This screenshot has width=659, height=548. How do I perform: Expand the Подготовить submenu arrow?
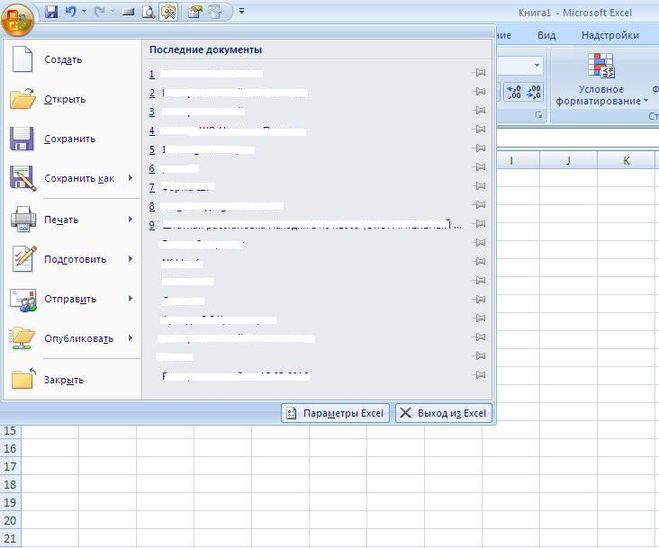[x=131, y=258]
